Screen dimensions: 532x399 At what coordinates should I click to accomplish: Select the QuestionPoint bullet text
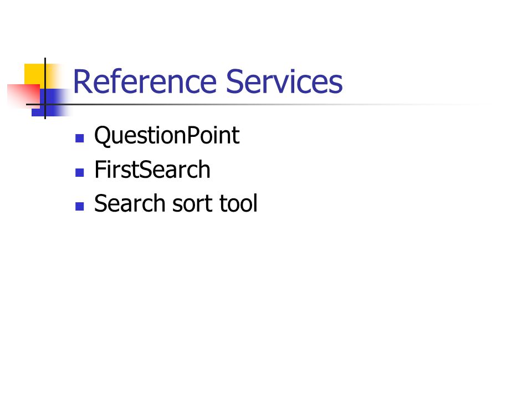(167, 136)
